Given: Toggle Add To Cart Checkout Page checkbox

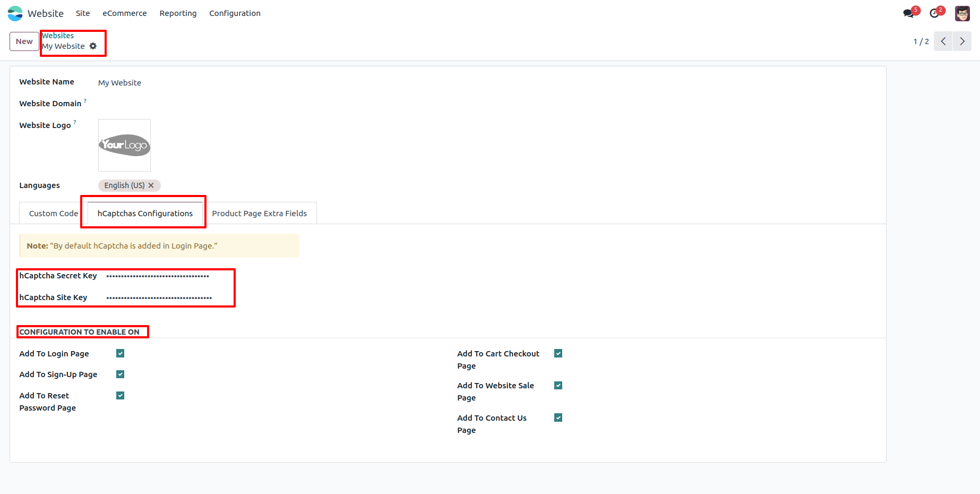Looking at the screenshot, I should [x=558, y=354].
